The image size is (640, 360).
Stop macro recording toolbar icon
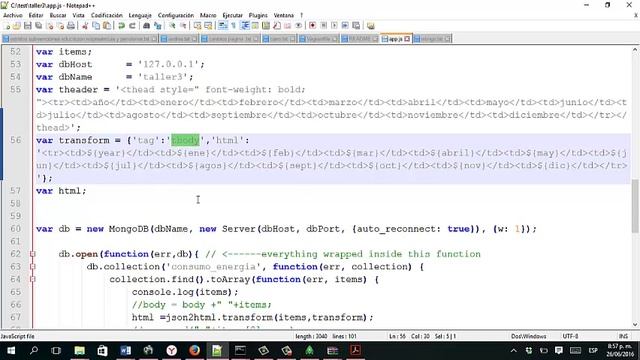[x=324, y=26]
